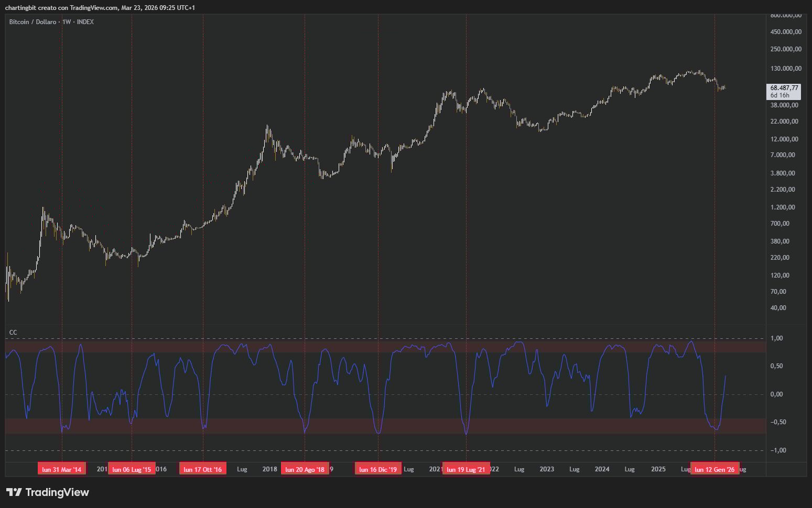Click the 2024 year on time axis

tap(602, 469)
